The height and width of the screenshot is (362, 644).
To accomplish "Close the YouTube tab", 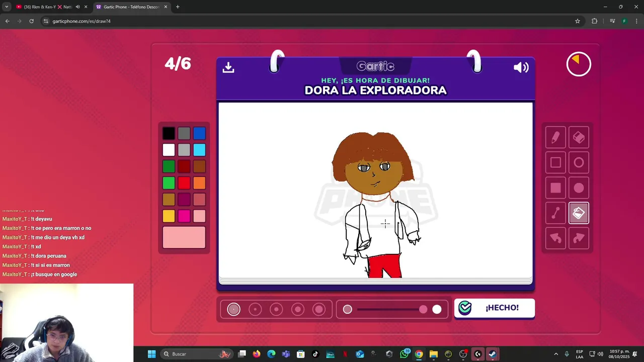I will tap(86, 7).
